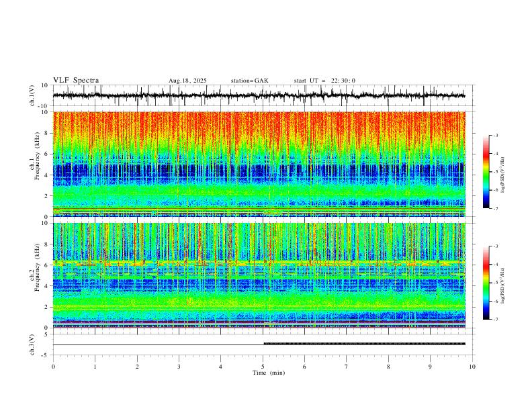The image size is (532, 411).
Task: Click the 'VLF Spectra' title text
Action: 76,80
